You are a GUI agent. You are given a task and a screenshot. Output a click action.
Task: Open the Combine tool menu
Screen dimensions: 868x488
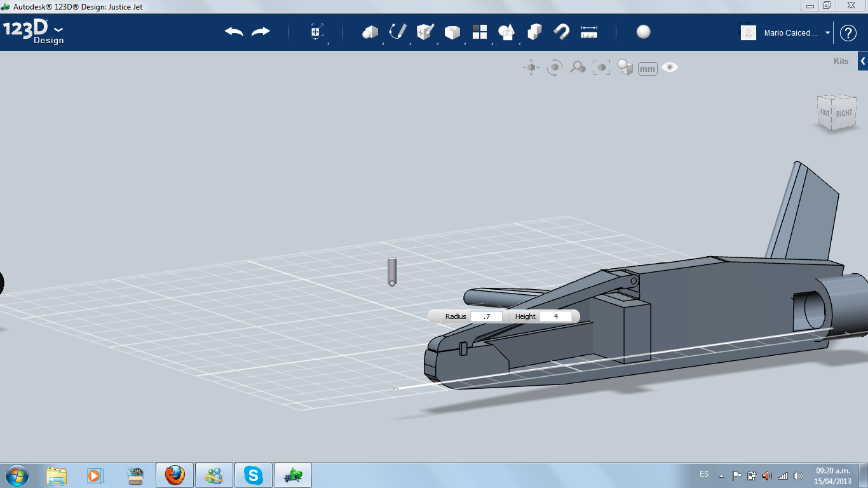[x=534, y=32]
